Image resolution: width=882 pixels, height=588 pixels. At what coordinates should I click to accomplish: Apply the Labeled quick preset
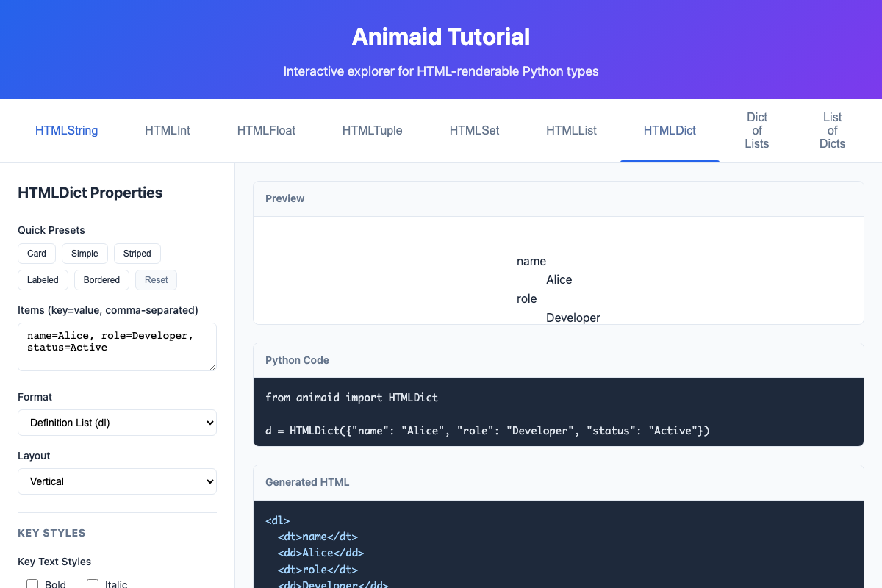click(43, 279)
